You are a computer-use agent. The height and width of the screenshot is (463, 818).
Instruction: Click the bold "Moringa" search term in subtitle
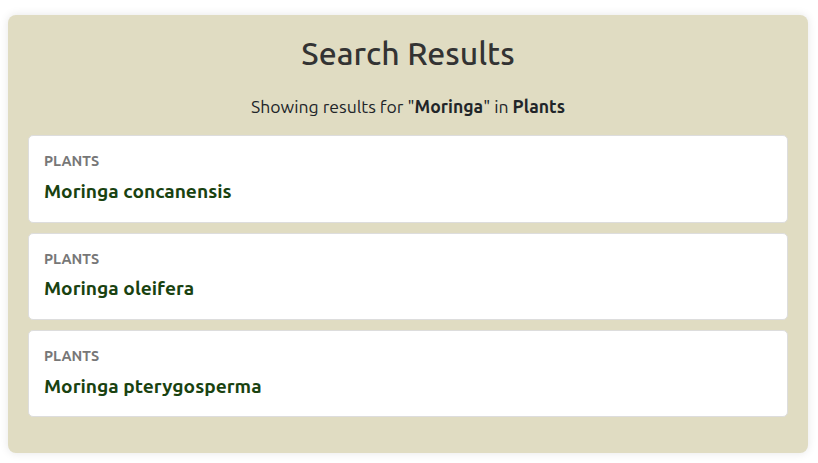click(448, 107)
